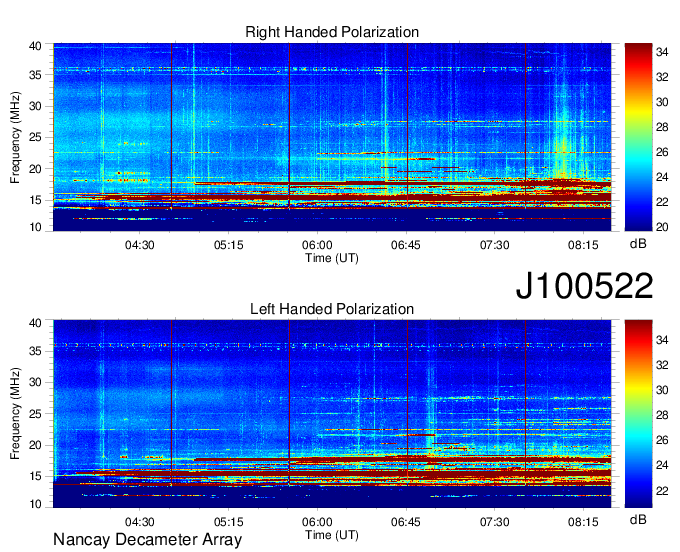Viewport: 680px width, 552px height.
Task: Click "26" on the left-handed colorbar scale
Action: [x=662, y=441]
